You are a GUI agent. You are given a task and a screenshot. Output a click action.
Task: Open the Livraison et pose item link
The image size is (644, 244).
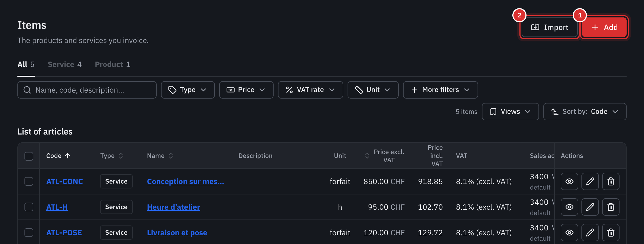coord(177,233)
